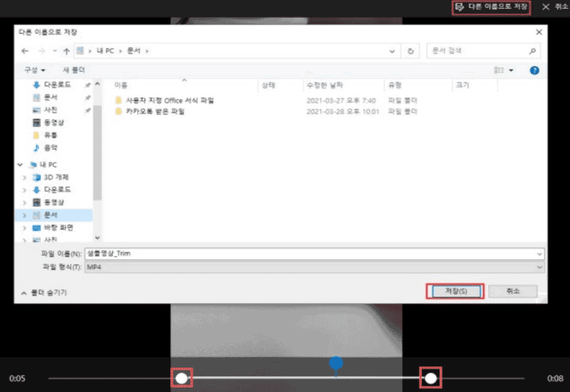Expand the 바탕 화면 node
Viewport: 570px width, 392px height.
[24, 228]
